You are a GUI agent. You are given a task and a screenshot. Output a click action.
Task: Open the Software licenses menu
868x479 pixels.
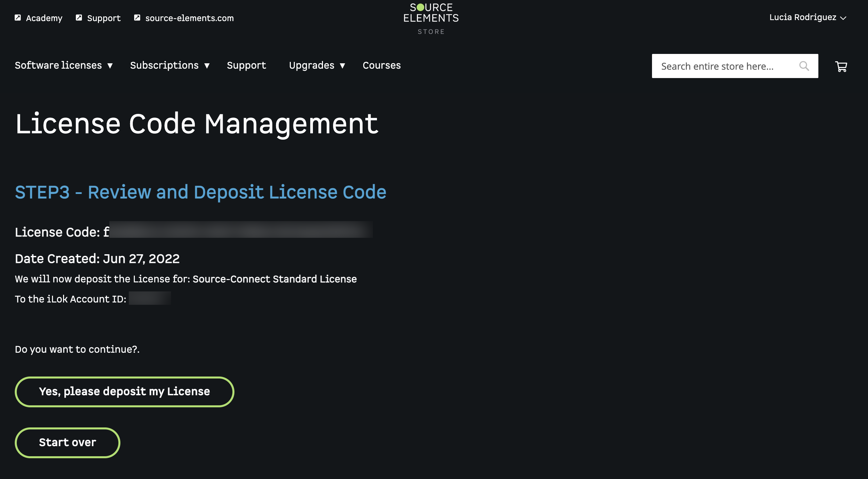(x=58, y=65)
